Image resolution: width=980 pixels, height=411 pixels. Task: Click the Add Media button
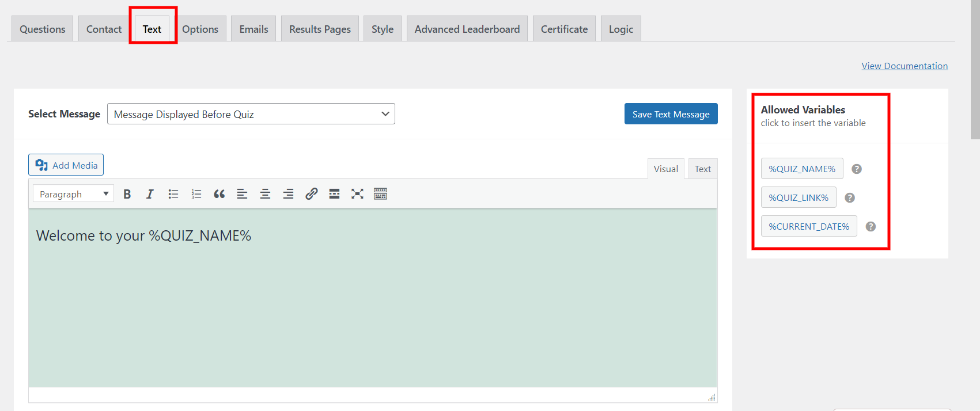[66, 165]
